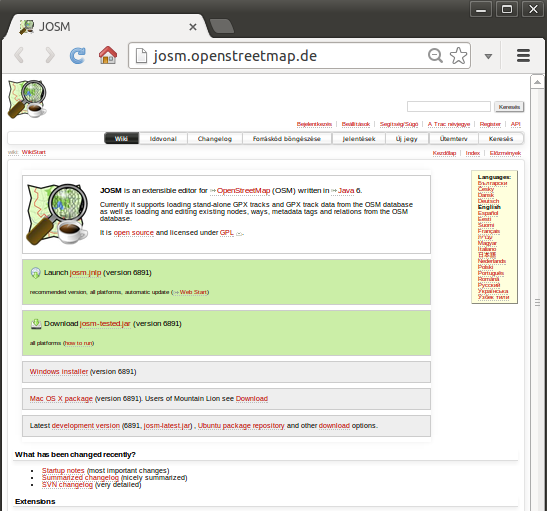Open the Kezdőlap link

(x=444, y=153)
